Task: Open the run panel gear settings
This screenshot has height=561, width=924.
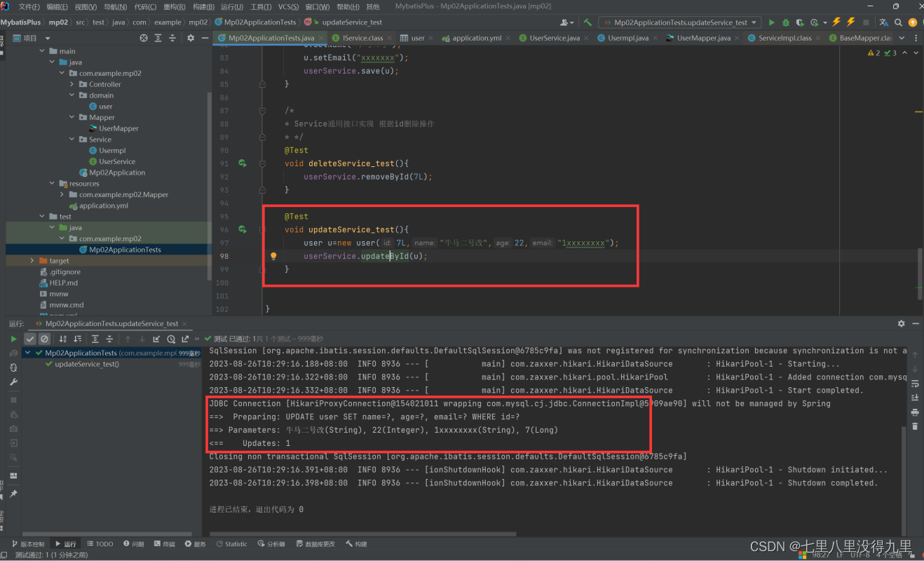Action: (x=901, y=323)
